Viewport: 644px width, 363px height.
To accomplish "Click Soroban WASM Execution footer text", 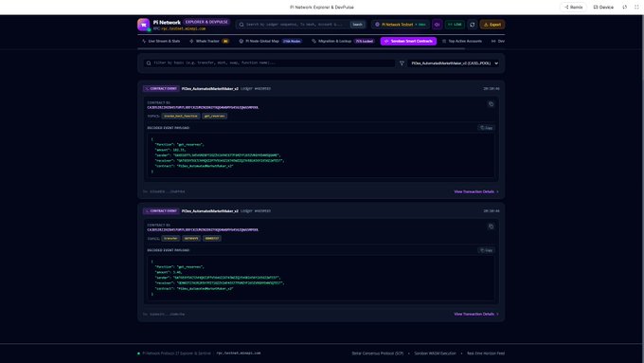I will click(435, 354).
